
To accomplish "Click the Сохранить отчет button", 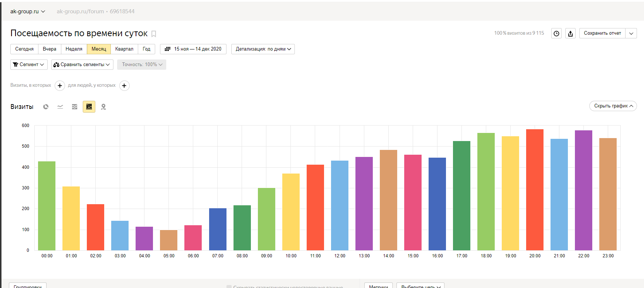I will click(x=602, y=33).
